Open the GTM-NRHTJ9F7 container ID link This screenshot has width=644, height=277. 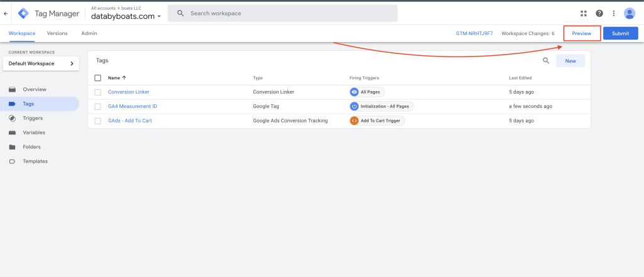474,34
